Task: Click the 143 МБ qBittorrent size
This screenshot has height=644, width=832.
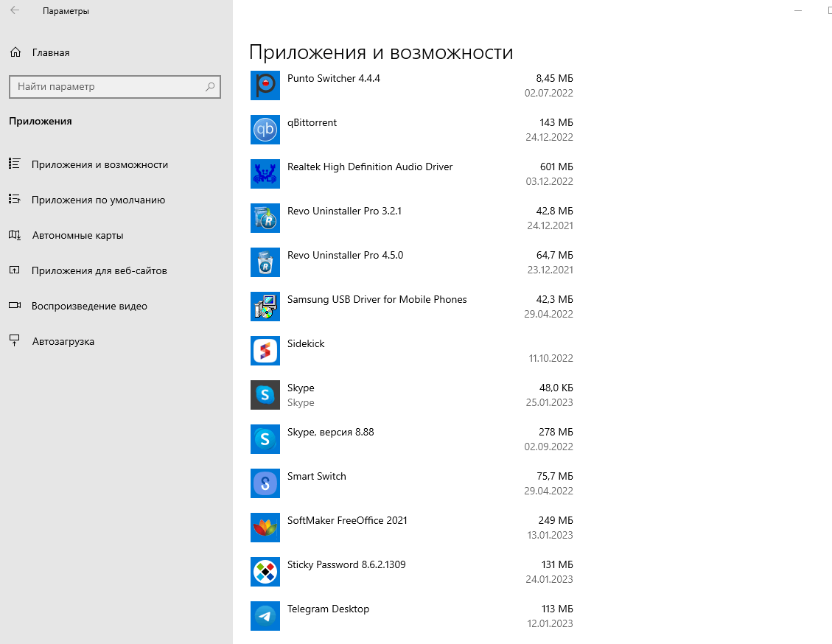Action: (x=556, y=122)
